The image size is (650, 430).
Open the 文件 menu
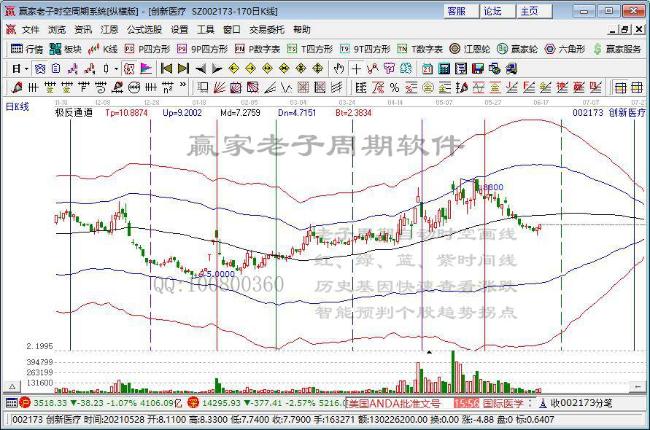click(30, 30)
